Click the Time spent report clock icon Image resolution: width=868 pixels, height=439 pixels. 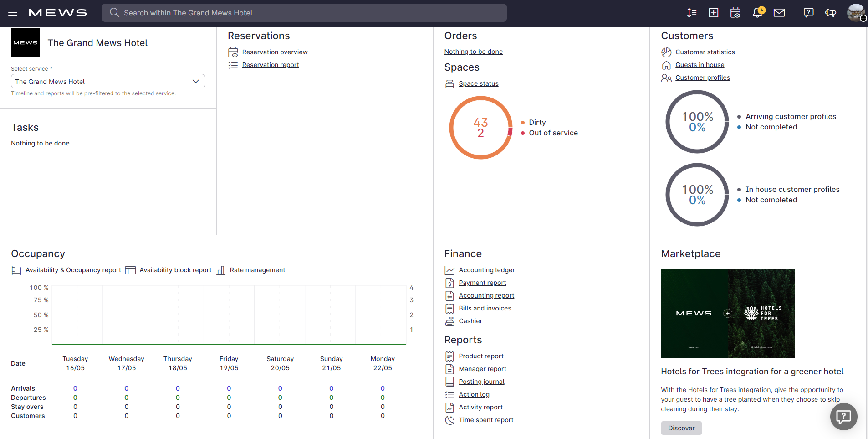pyautogui.click(x=449, y=420)
